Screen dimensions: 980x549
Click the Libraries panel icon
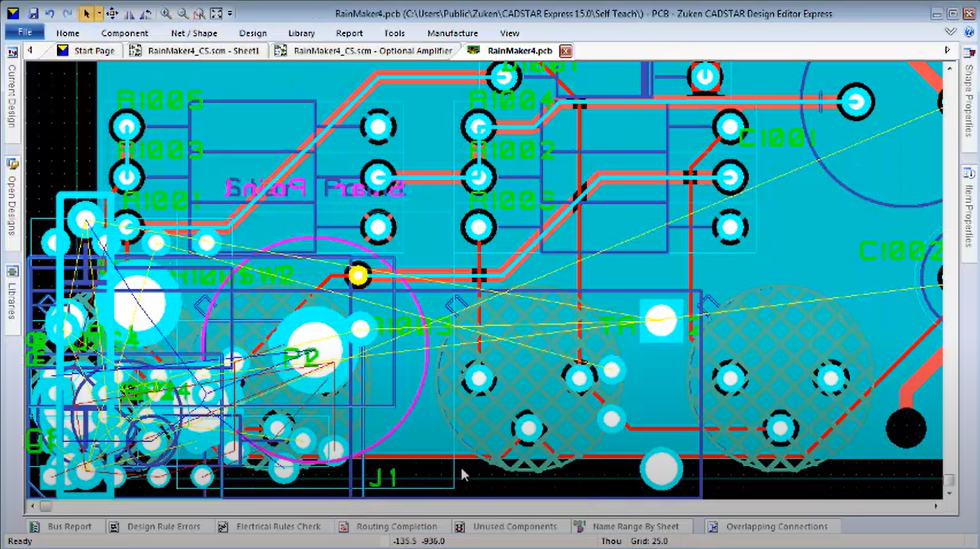click(x=12, y=271)
